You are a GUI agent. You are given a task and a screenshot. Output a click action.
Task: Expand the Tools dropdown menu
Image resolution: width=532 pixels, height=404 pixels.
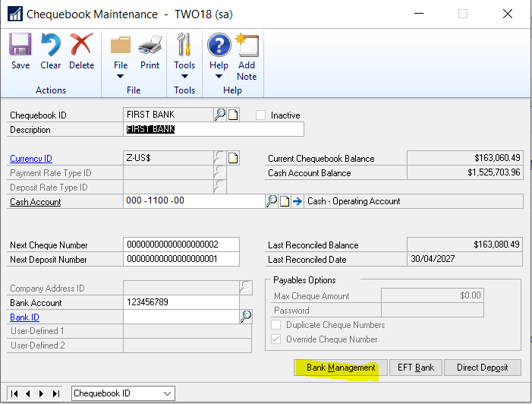(184, 76)
